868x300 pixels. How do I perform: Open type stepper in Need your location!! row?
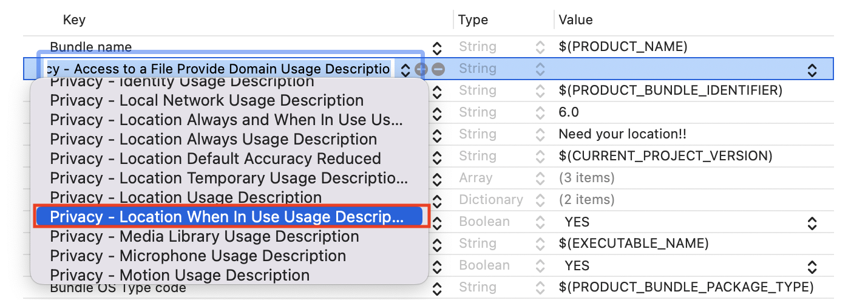(540, 135)
